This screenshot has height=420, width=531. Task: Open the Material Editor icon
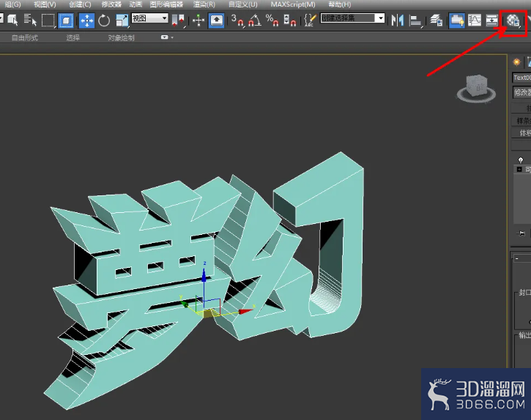click(x=513, y=21)
